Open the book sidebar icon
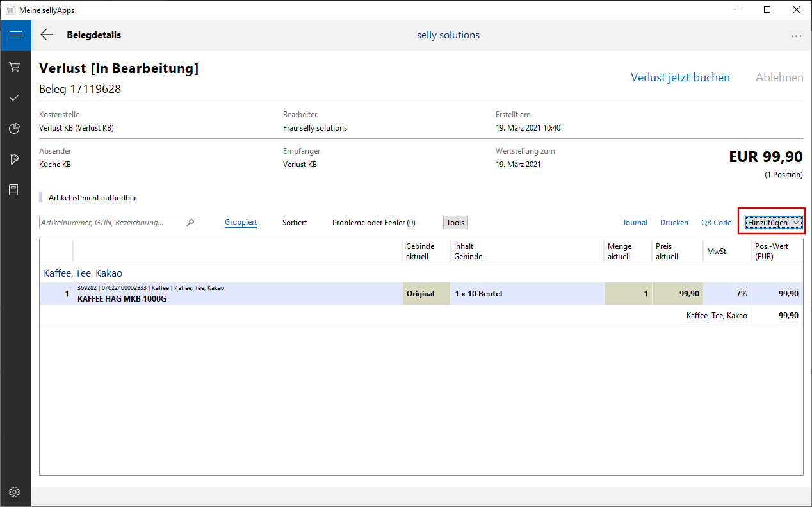812x507 pixels. 15,190
